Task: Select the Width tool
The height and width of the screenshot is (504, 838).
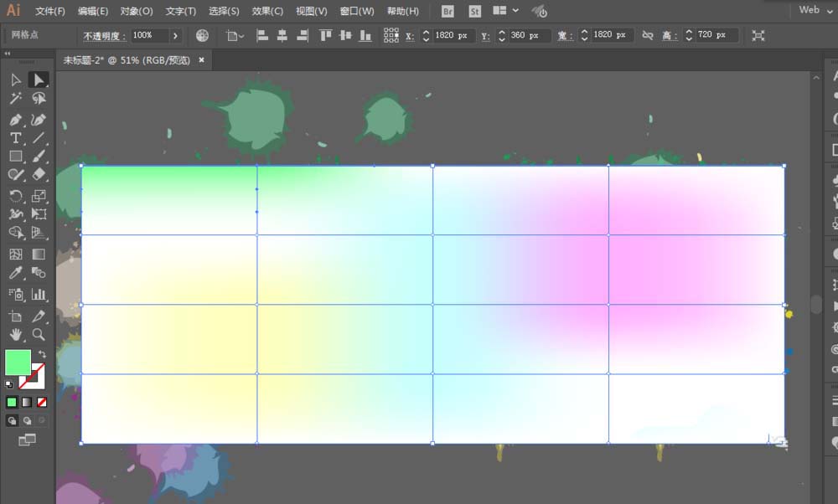Action: (x=15, y=214)
